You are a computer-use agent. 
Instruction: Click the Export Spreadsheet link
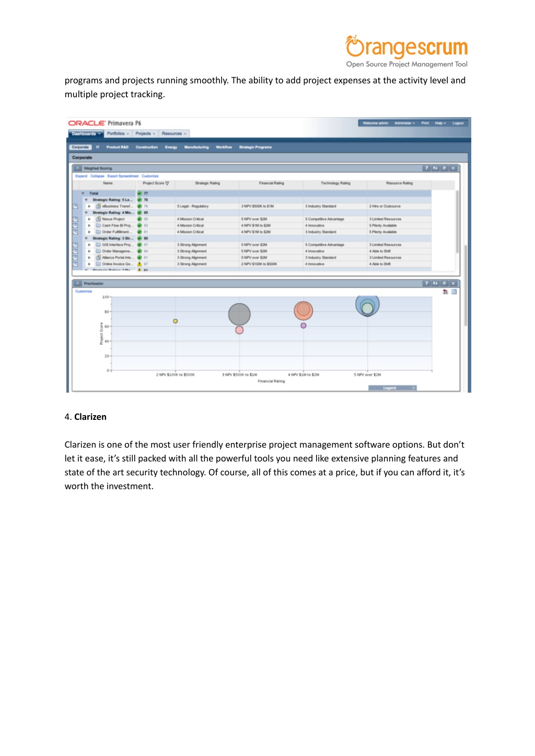123,176
